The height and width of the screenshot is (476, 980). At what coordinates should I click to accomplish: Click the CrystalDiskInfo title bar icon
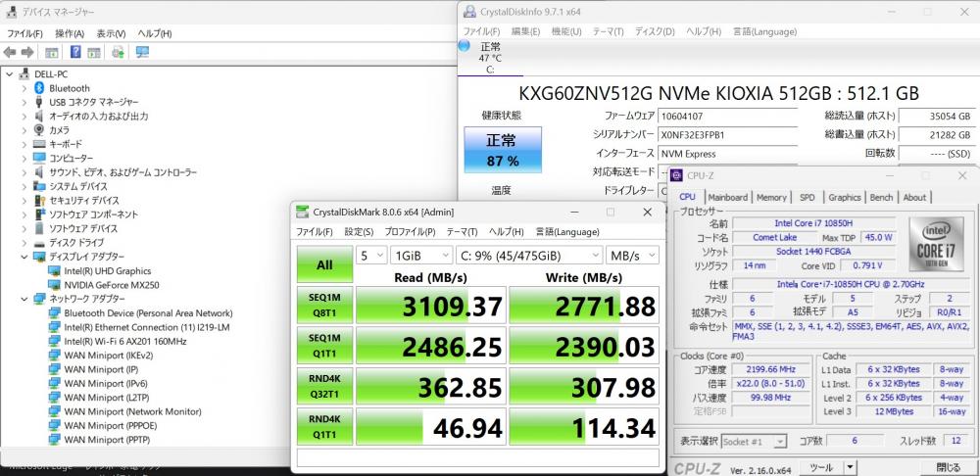(x=469, y=12)
